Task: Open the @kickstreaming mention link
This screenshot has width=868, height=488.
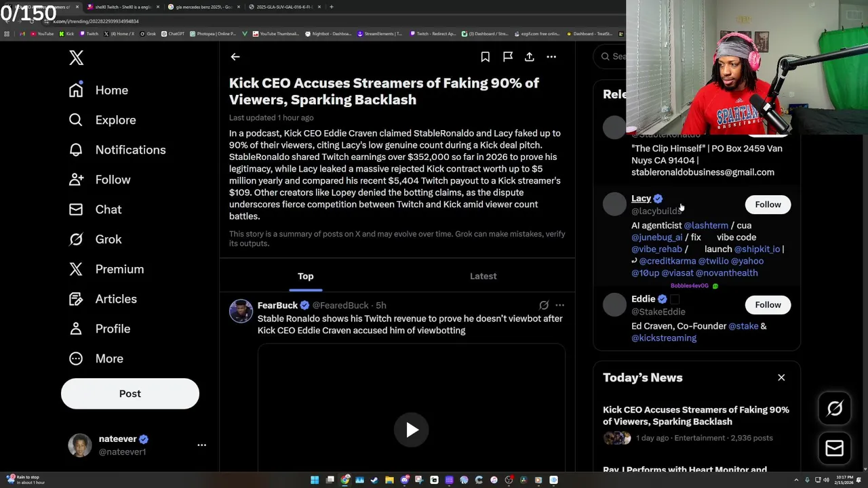Action: (x=664, y=338)
